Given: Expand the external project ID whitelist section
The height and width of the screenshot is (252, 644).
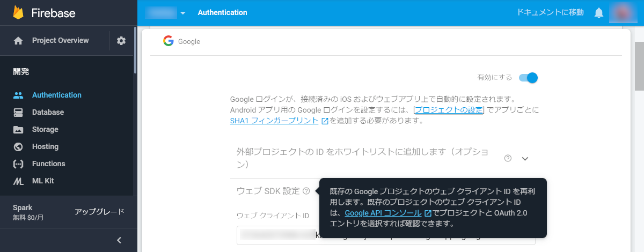Looking at the screenshot, I should 525,159.
